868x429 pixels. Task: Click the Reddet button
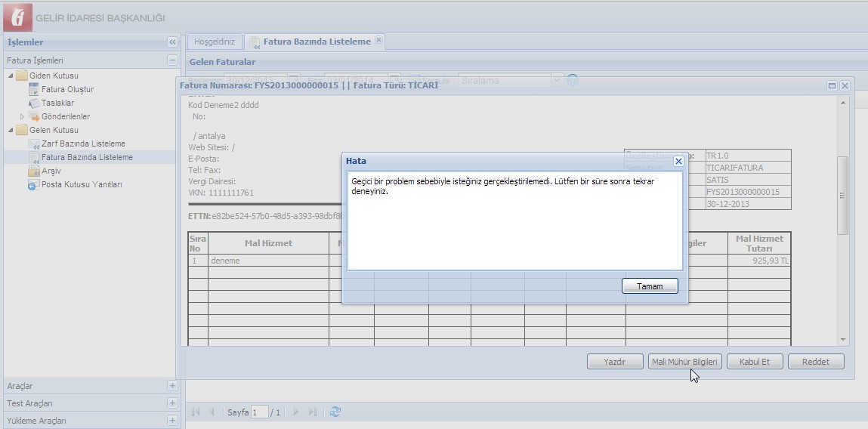(815, 362)
